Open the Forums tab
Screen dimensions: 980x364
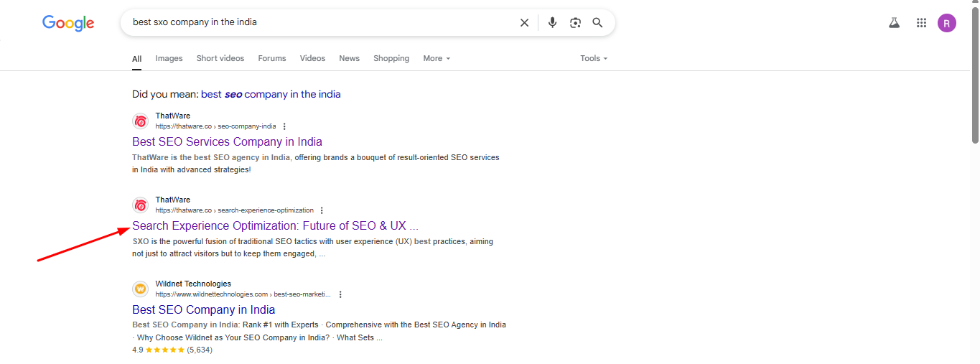(x=272, y=58)
